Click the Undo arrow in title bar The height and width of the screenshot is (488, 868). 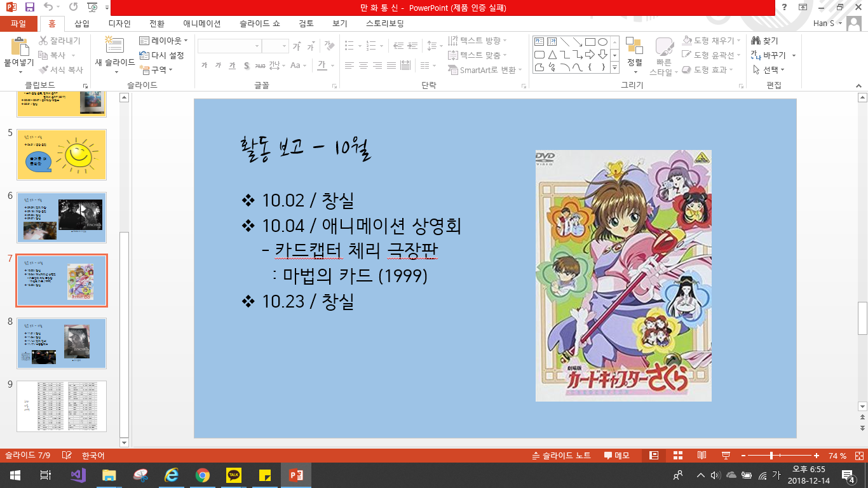pos(49,8)
